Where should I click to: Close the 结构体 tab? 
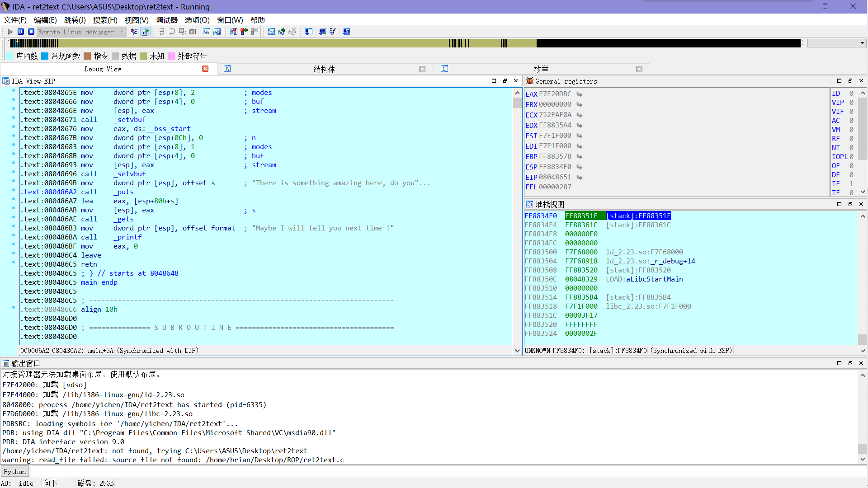422,69
